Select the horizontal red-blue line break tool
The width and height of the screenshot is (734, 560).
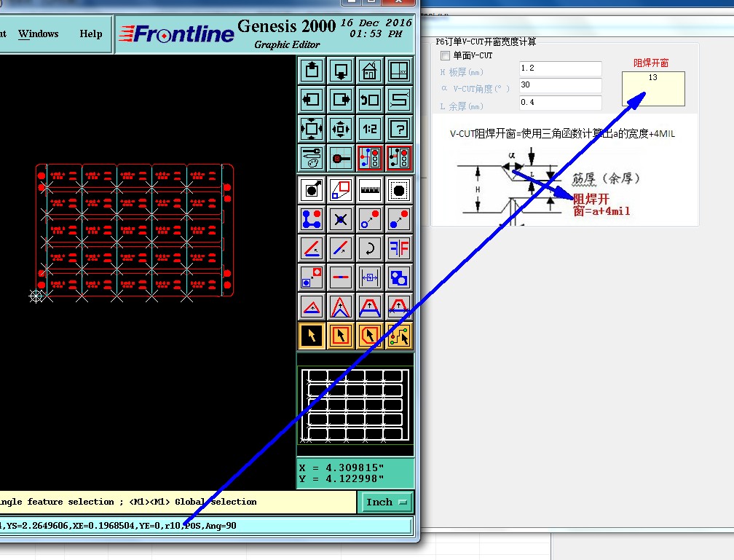(341, 277)
